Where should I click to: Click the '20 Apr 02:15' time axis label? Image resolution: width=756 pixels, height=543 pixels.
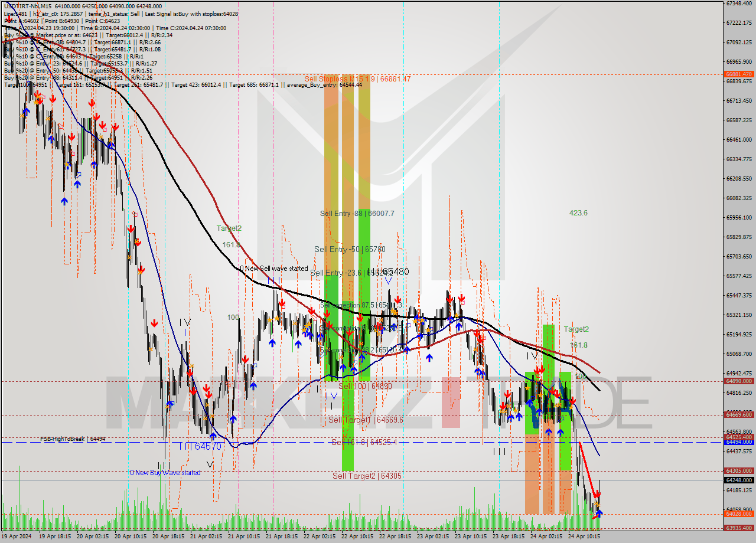[93, 537]
